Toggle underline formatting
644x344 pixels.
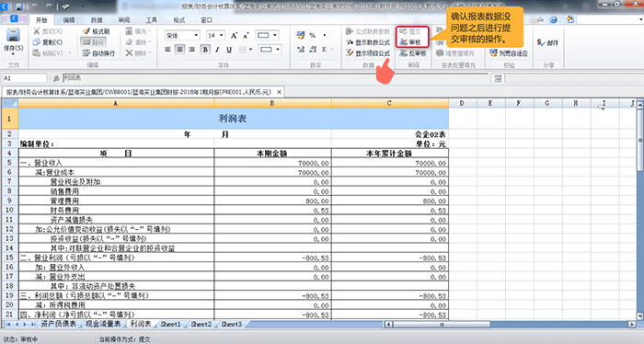pyautogui.click(x=229, y=50)
